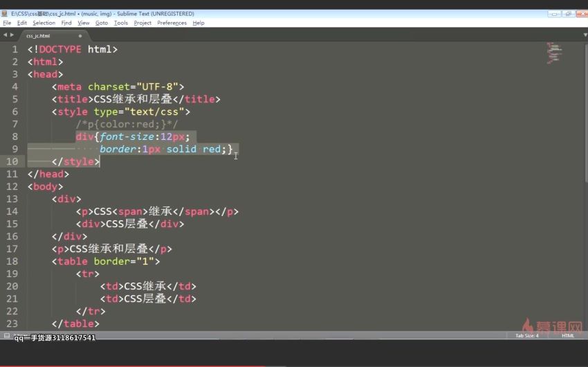588x367 pixels.
Task: Click the <div> tag on line 13
Action: click(x=66, y=199)
